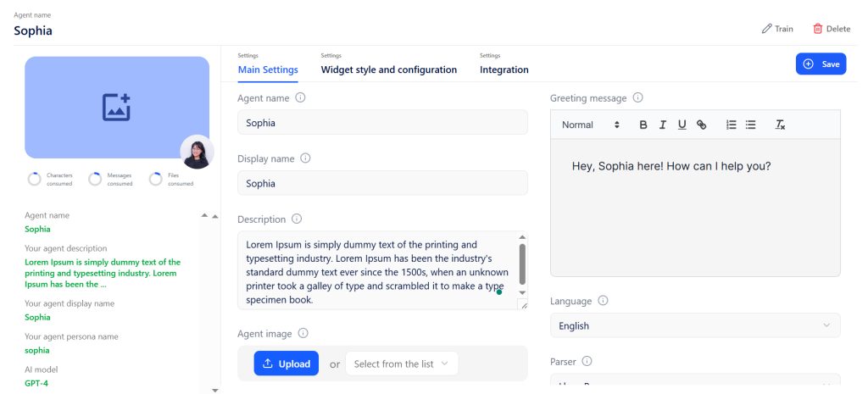Apply bold formatting in greeting editor

click(x=643, y=125)
